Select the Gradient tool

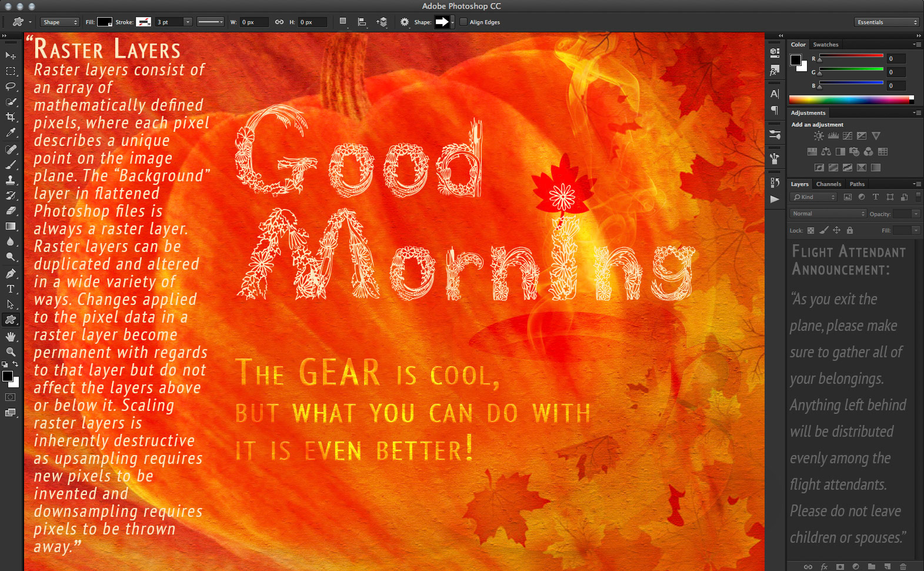(x=11, y=226)
